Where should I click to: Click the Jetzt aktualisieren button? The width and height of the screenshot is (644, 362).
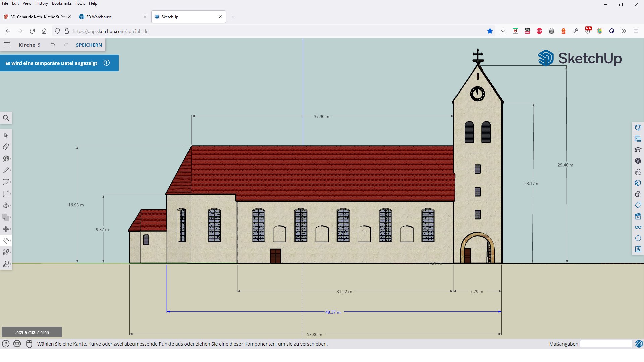32,332
